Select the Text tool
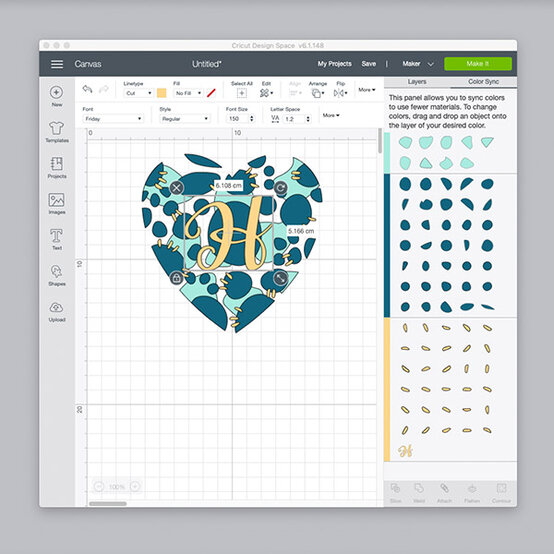This screenshot has height=554, width=554. pos(57,239)
